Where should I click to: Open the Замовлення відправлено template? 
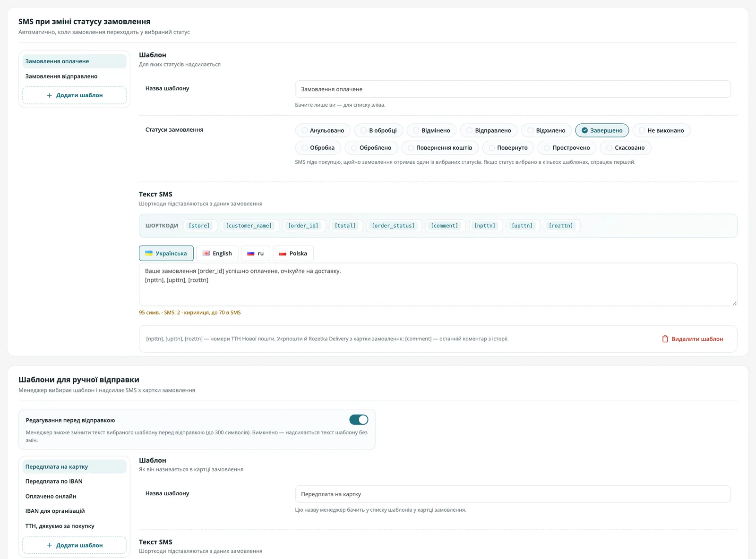74,76
